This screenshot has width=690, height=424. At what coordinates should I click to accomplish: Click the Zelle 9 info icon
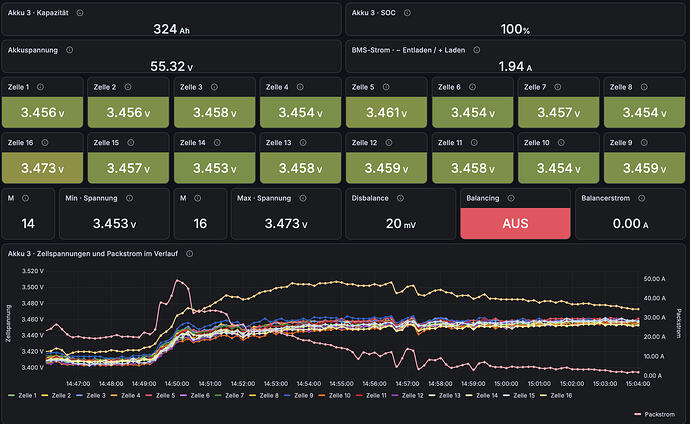(644, 143)
